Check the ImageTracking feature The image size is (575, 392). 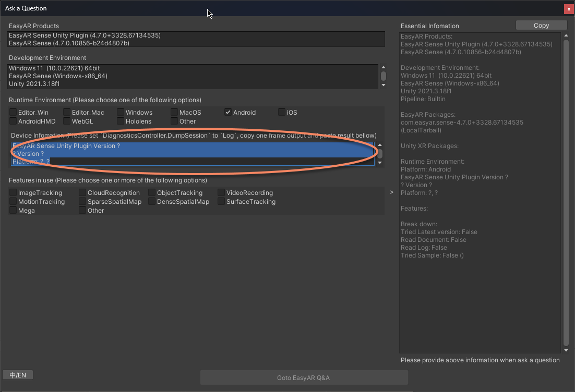coord(13,193)
